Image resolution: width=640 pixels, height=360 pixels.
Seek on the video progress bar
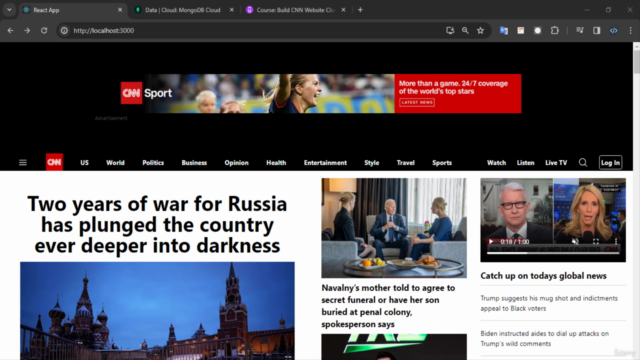point(553,253)
